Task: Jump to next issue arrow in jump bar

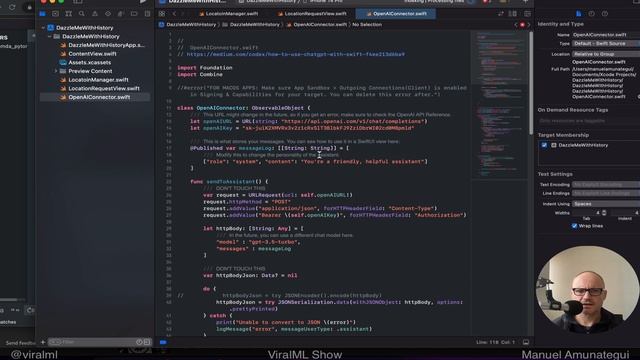Action: click(529, 25)
